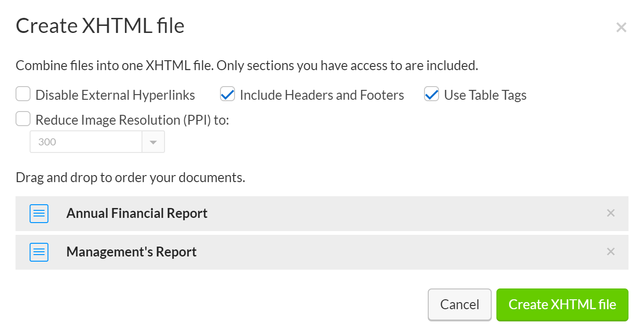Remove Annual Financial Report from the list
The image size is (644, 336).
point(611,213)
